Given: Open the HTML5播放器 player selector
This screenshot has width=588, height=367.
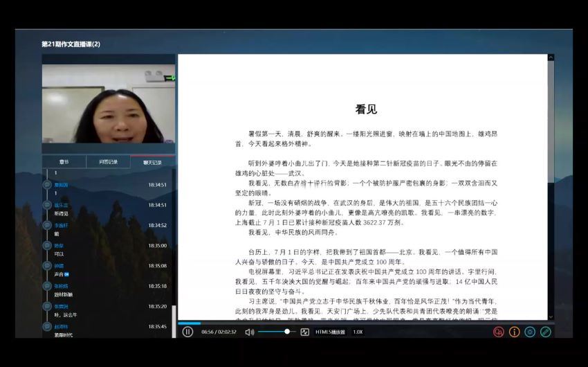Looking at the screenshot, I should 330,332.
